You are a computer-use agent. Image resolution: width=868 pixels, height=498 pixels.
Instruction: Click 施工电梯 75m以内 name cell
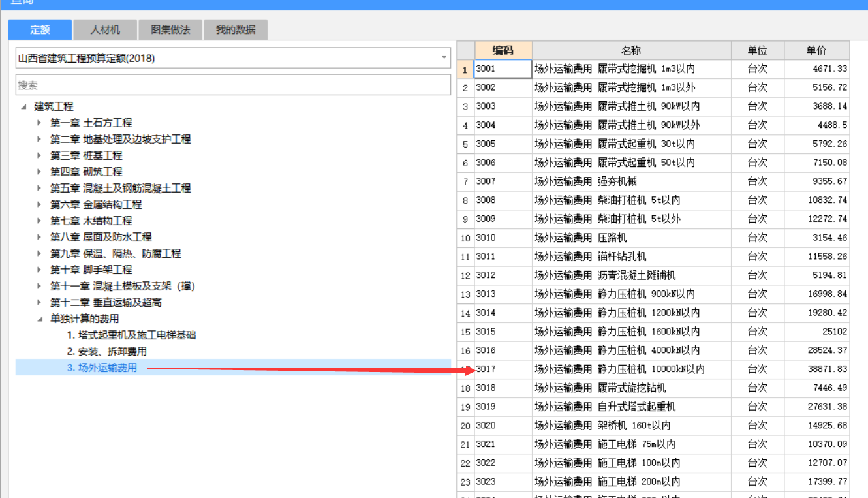click(631, 444)
